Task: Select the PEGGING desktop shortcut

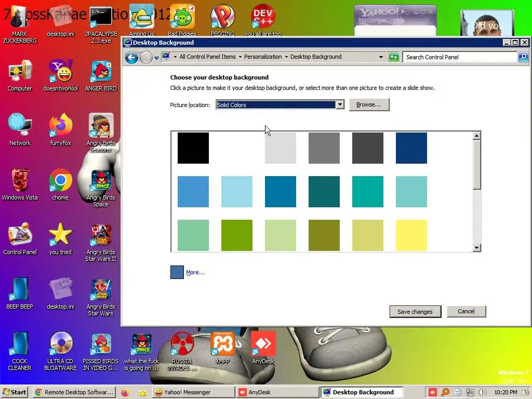Action: 222,20
